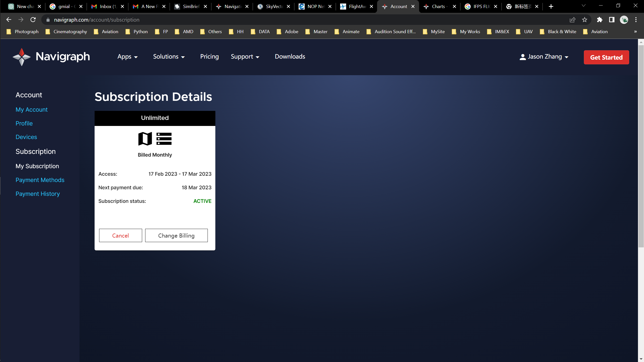Expand the Apps dropdown menu
Screen dimensions: 644x362
128,57
